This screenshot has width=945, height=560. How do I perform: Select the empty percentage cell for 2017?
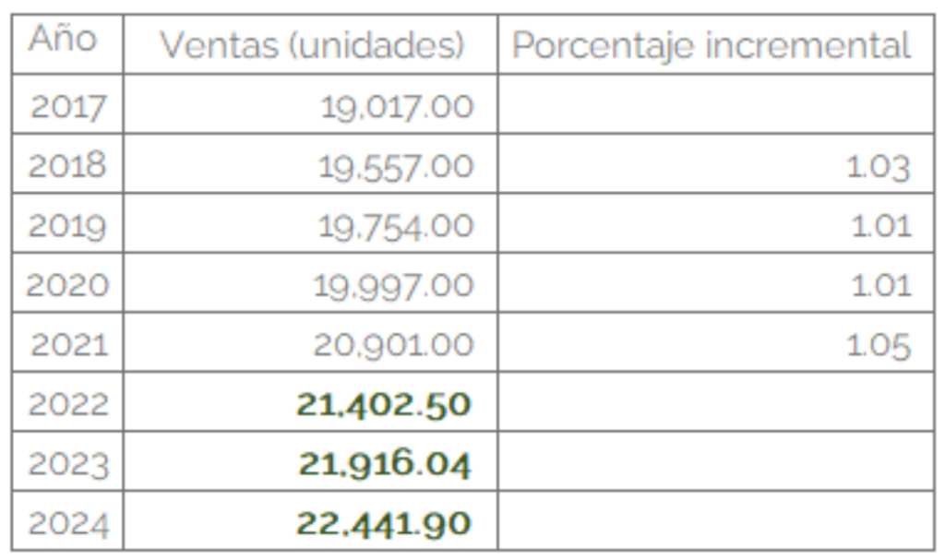[x=716, y=104]
